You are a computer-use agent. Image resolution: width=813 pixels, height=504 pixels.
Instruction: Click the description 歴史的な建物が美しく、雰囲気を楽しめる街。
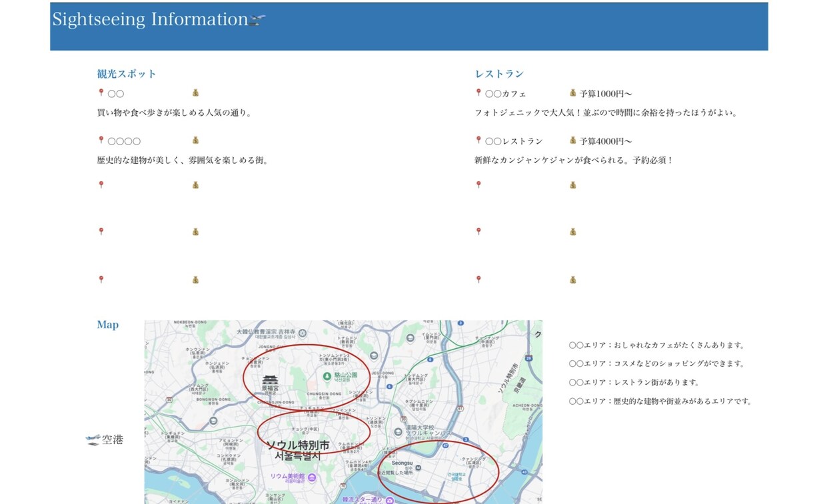(x=183, y=160)
